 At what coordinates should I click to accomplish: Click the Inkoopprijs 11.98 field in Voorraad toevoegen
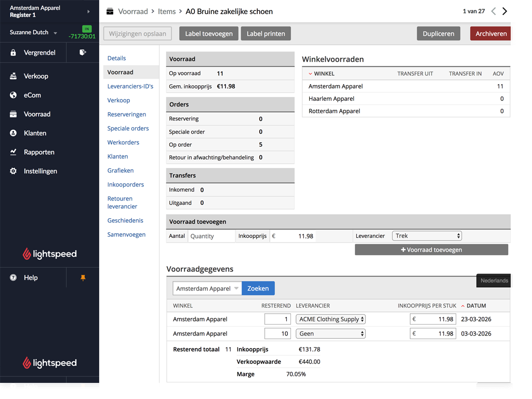(x=293, y=236)
